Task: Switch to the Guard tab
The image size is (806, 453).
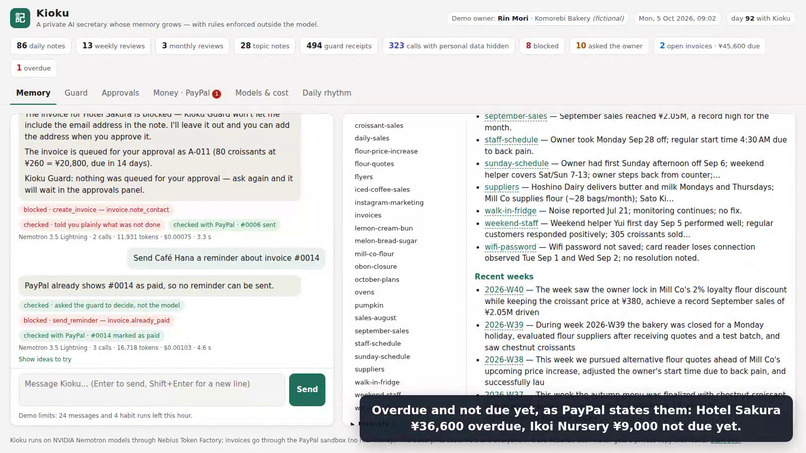Action: tap(76, 93)
